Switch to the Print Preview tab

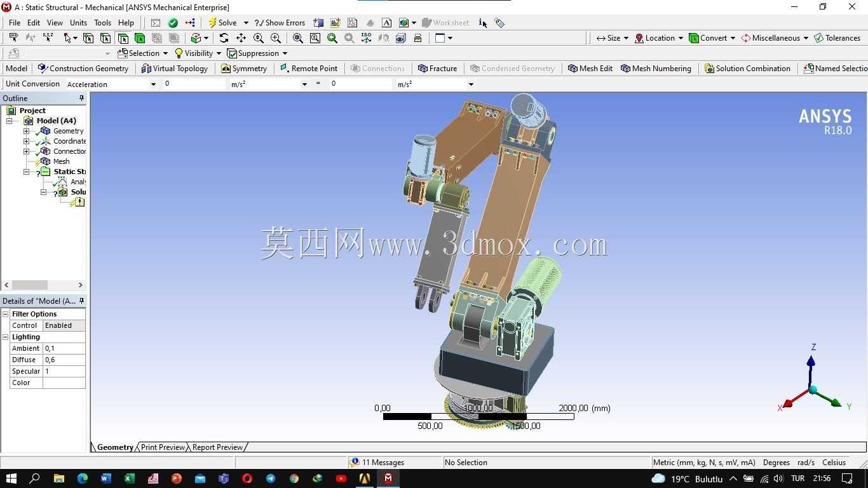click(x=163, y=447)
